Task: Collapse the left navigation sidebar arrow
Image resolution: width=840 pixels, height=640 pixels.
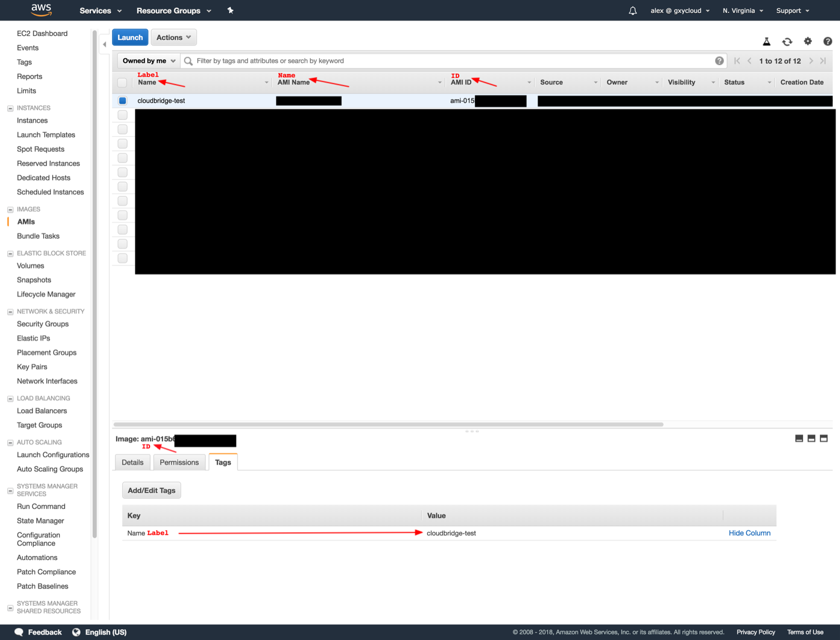Action: (x=104, y=44)
